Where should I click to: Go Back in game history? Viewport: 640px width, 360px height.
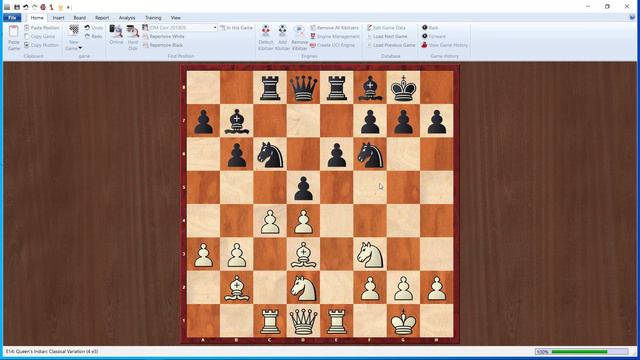pos(430,28)
